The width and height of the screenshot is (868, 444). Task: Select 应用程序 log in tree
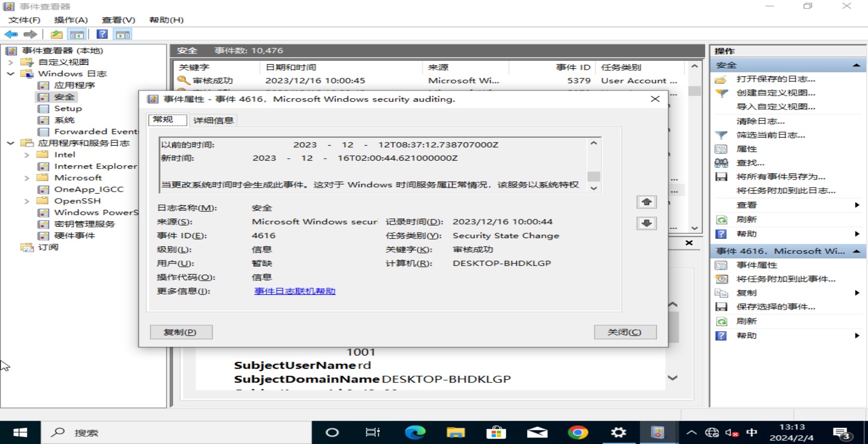tap(74, 85)
